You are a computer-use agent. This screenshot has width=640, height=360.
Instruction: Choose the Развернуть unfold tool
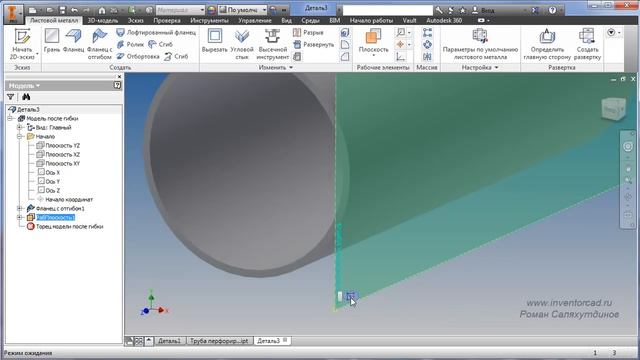point(313,44)
